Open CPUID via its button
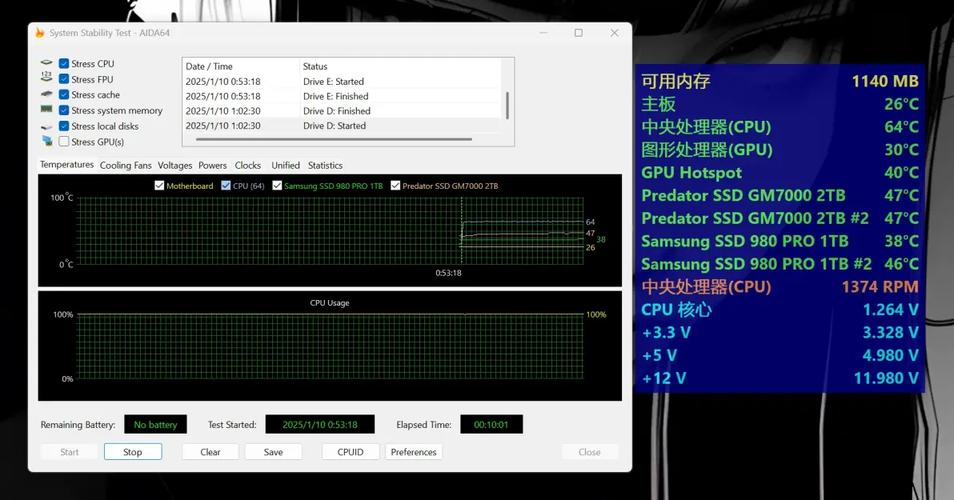Screen dimensions: 954x500 (350, 452)
